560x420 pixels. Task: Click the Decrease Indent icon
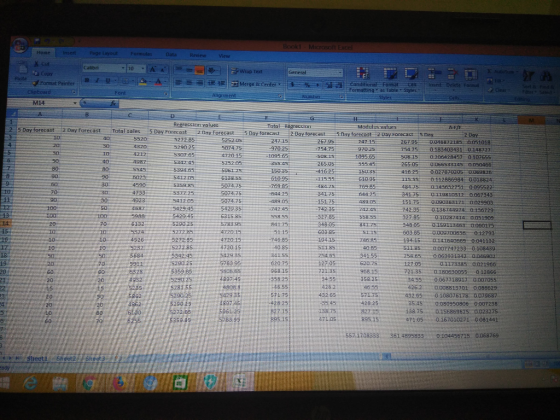(x=212, y=84)
